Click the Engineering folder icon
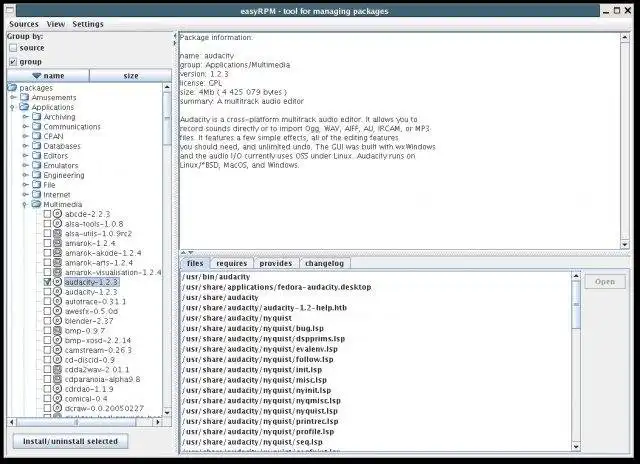The height and width of the screenshot is (464, 640). pyautogui.click(x=37, y=175)
